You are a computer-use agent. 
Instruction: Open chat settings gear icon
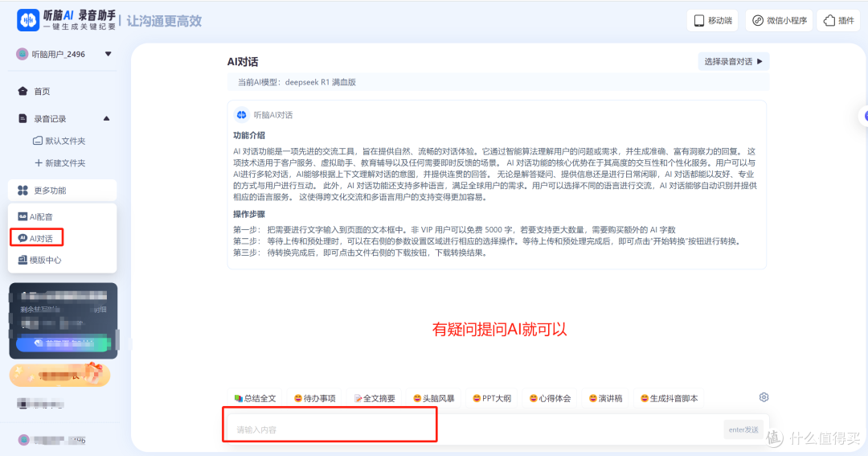(764, 397)
